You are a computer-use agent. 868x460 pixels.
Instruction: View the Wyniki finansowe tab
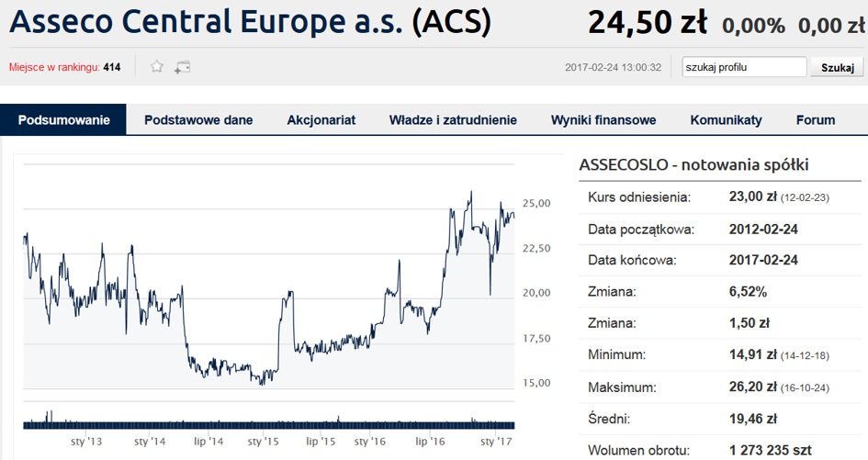(x=603, y=120)
